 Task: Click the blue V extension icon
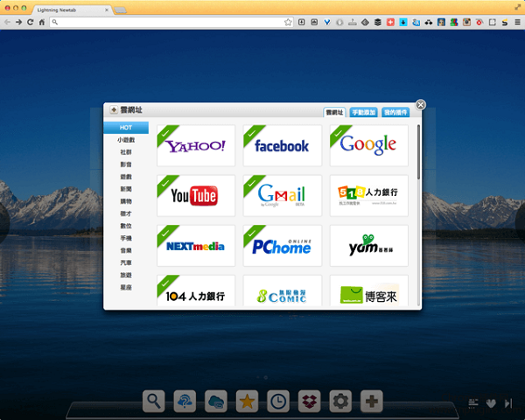pyautogui.click(x=327, y=22)
